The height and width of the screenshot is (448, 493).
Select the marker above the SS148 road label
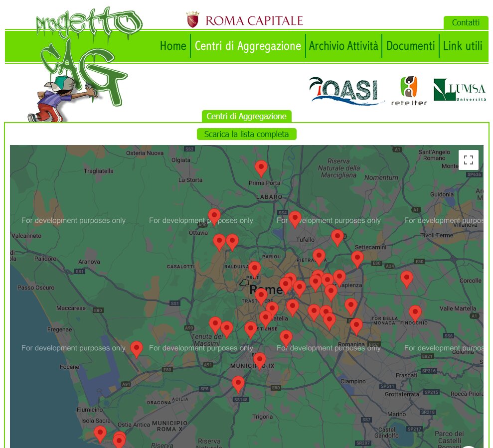click(x=238, y=384)
